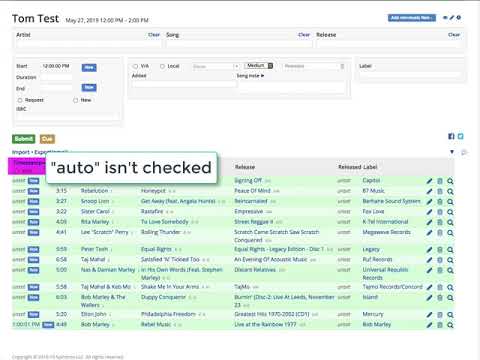Screen dimensions: 480x360
Task: Click magnifier icon in Sister Carol row
Action: [450, 212]
